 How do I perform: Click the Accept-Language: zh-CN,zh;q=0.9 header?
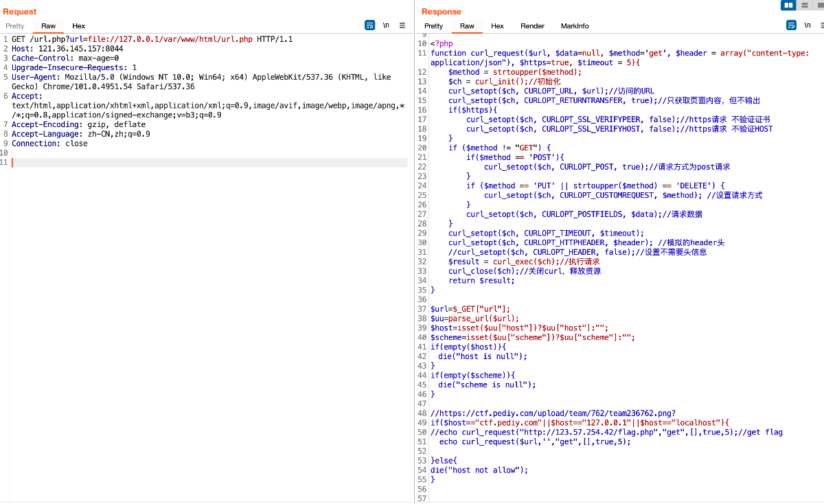(x=80, y=135)
